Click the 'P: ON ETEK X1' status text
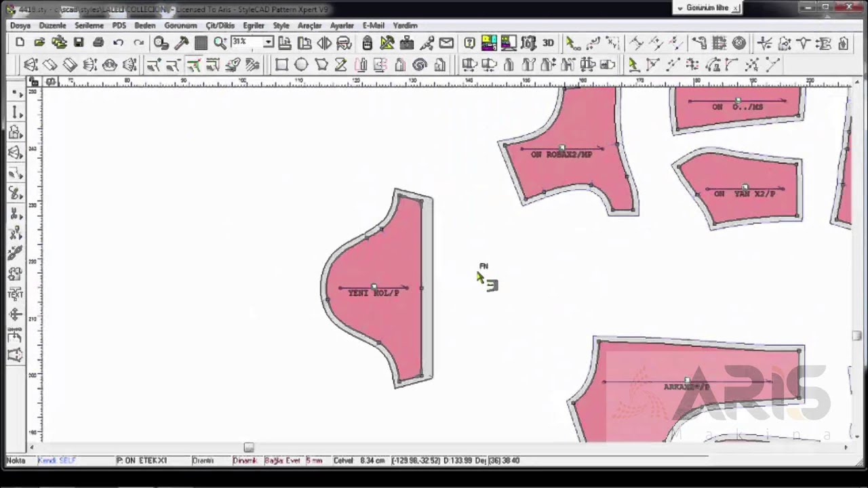 (142, 460)
